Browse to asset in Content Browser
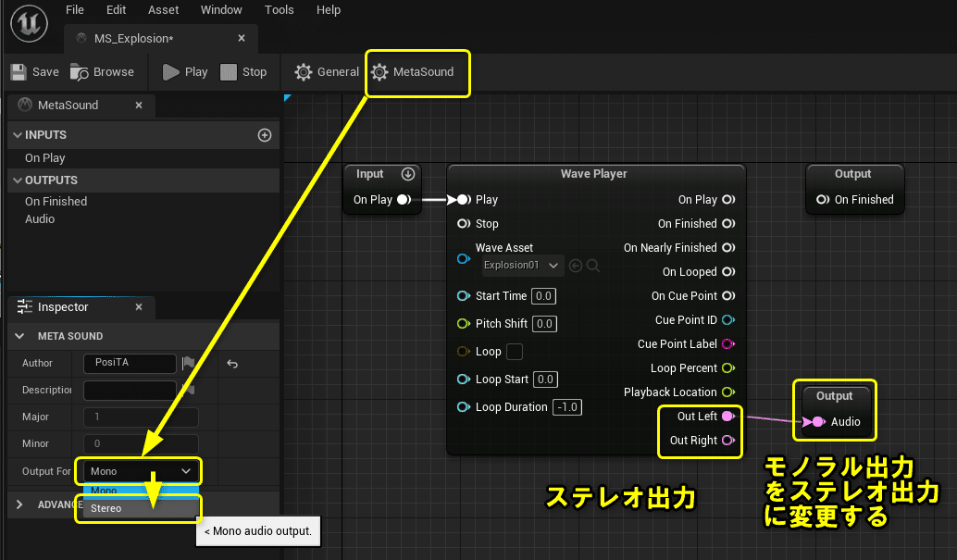This screenshot has height=560, width=957. pos(102,72)
